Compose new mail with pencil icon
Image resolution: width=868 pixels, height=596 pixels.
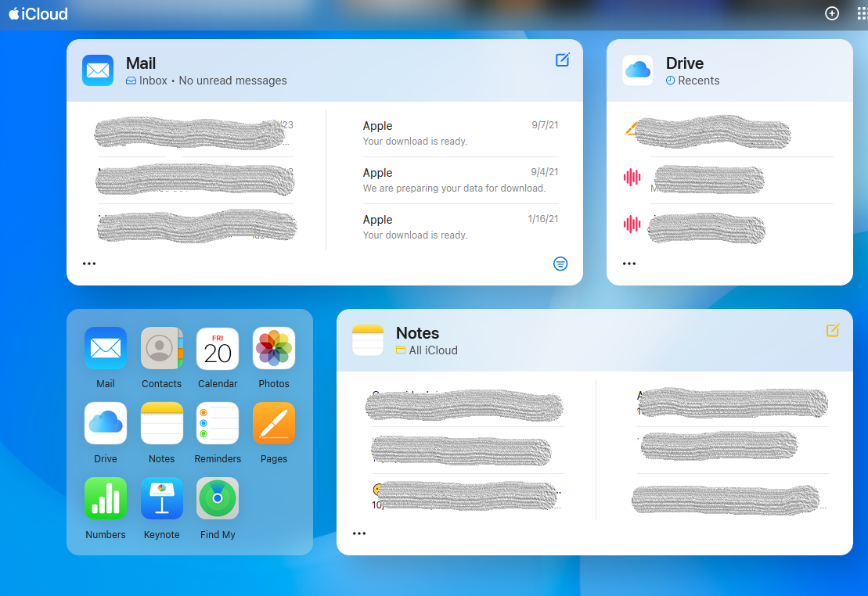pos(563,59)
